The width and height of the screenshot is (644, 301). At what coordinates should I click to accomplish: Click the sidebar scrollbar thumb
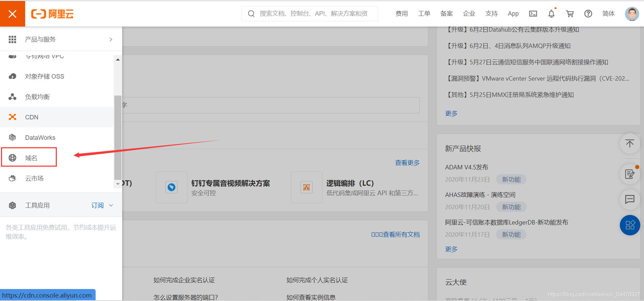click(x=118, y=137)
